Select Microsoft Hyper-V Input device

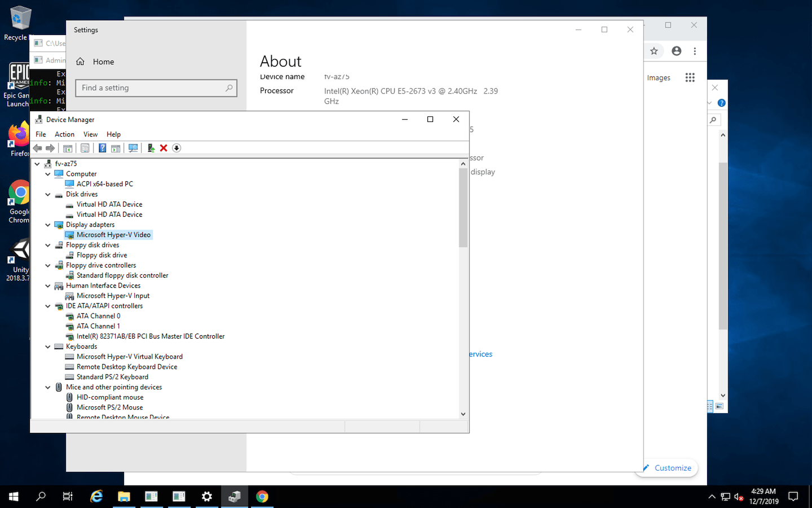click(x=113, y=296)
